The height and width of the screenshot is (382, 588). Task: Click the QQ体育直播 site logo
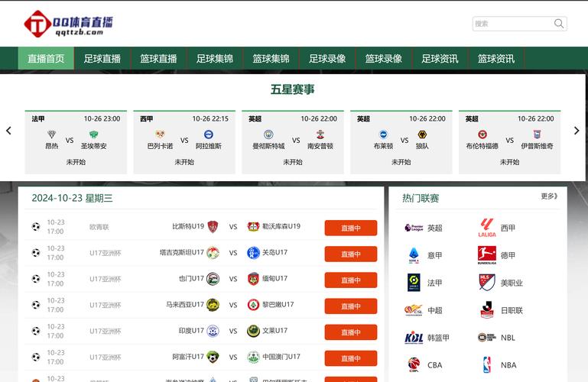coord(68,24)
